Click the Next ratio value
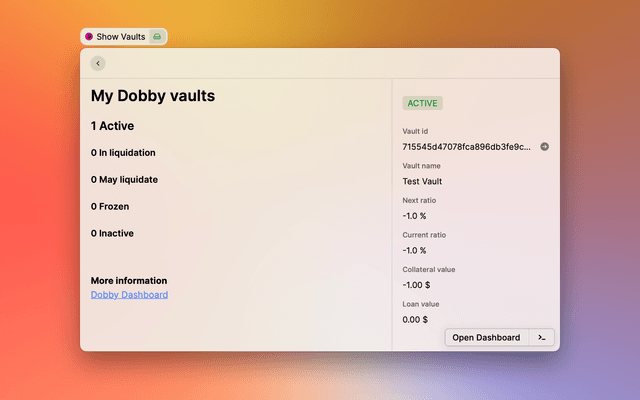This screenshot has height=400, width=640. [x=414, y=216]
